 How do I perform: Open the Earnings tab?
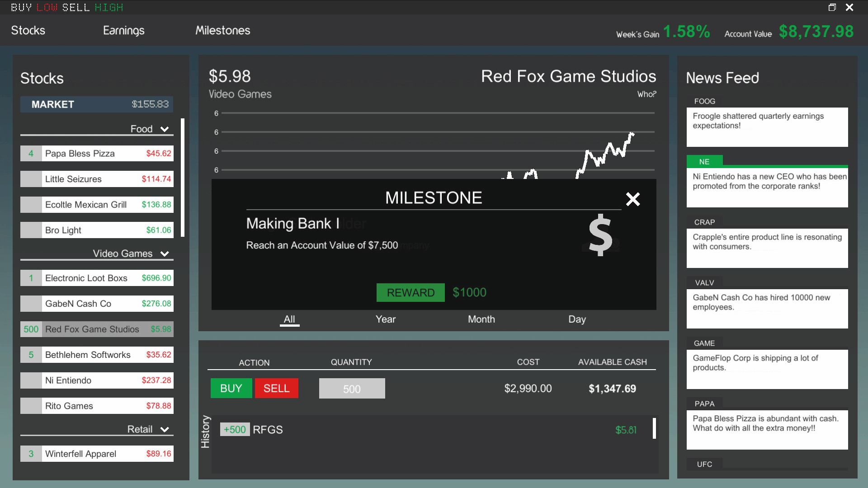click(123, 30)
